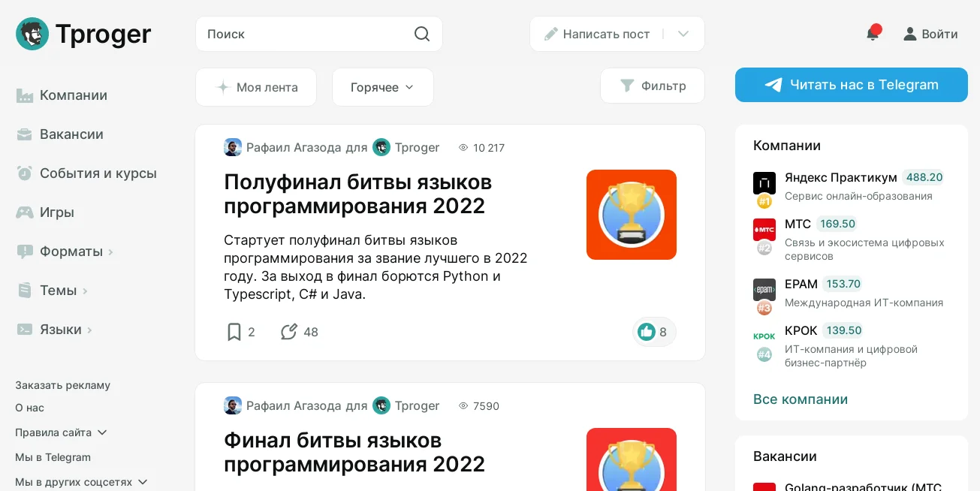Click the pencil icon in Написать пост
Viewport: 980px width, 491px height.
coord(551,34)
